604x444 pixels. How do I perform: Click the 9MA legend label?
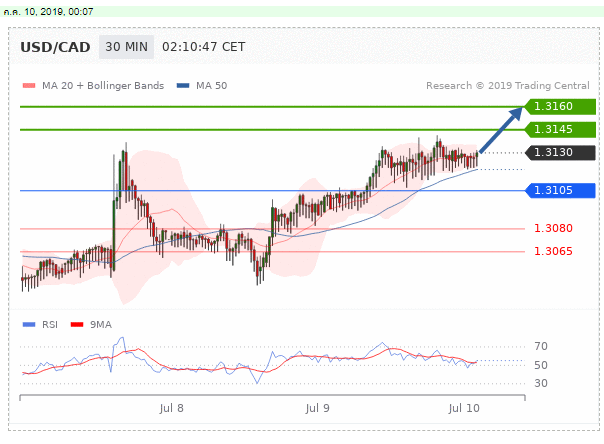(x=101, y=325)
